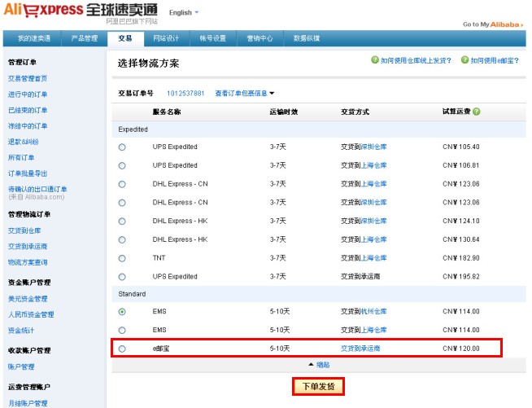Select the TNT shipping option
This screenshot has height=408, width=532.
pyautogui.click(x=122, y=258)
